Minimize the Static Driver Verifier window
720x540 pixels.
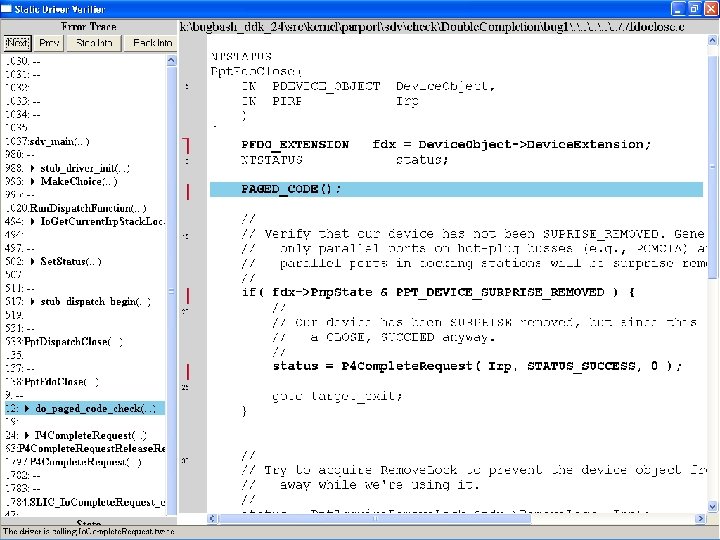(x=678, y=8)
